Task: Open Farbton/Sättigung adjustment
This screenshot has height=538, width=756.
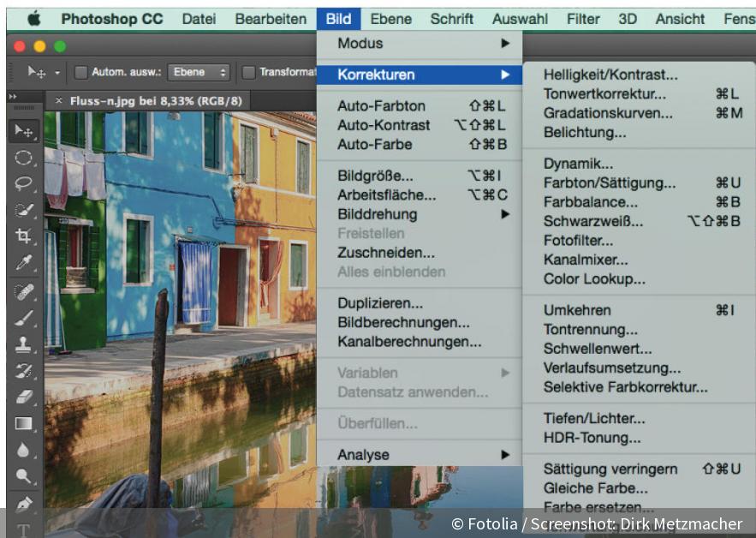Action: (x=640, y=182)
